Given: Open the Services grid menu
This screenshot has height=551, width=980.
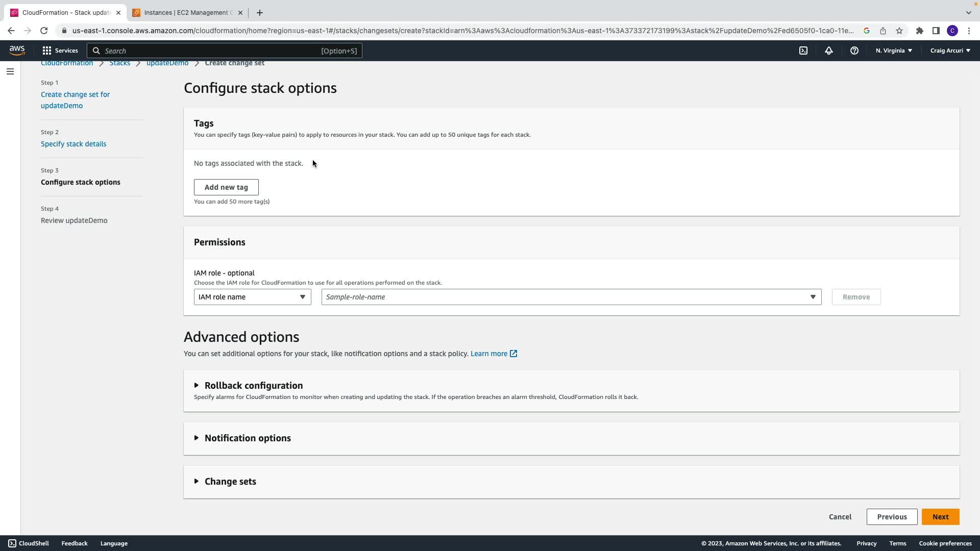Looking at the screenshot, I should tap(60, 51).
